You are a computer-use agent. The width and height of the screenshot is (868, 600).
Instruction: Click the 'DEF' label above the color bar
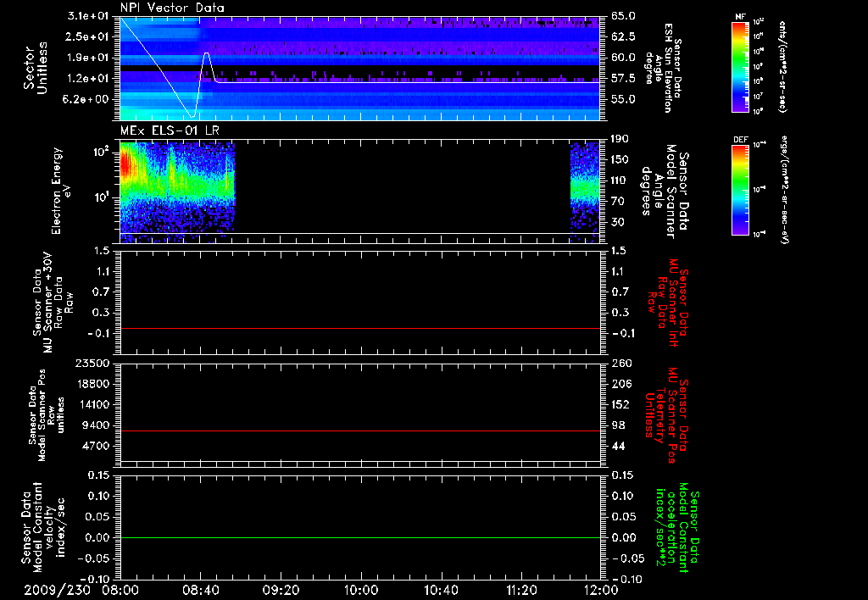click(x=741, y=140)
